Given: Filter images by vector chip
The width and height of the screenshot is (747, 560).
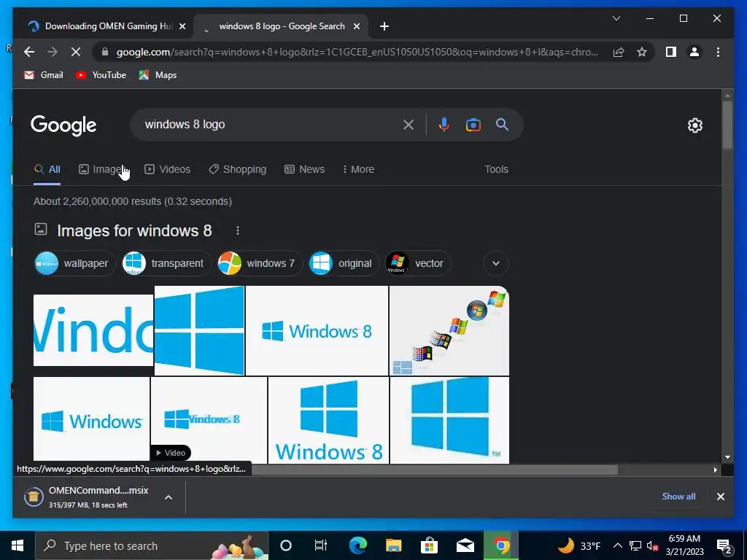Looking at the screenshot, I should tap(417, 263).
